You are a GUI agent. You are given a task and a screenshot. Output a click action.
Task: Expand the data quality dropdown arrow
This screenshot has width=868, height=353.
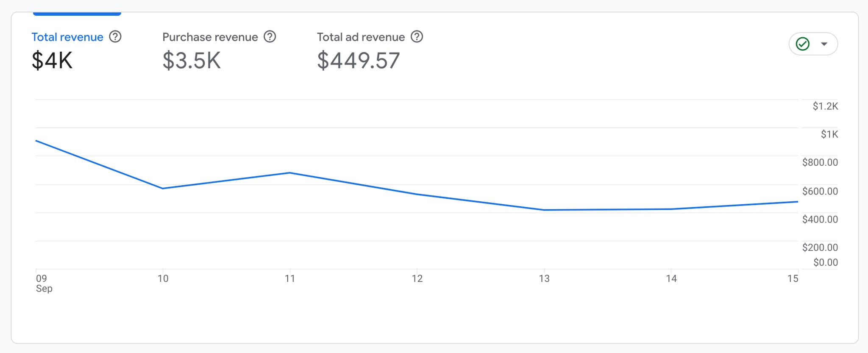tap(824, 44)
